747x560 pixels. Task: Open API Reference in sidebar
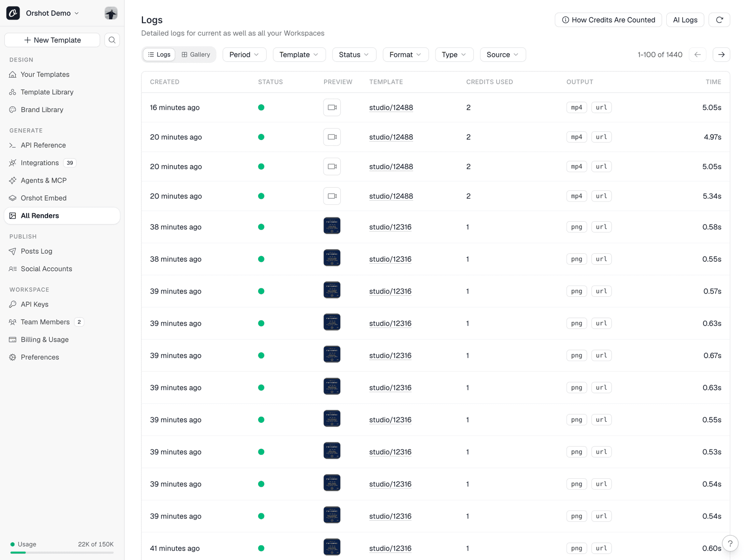pyautogui.click(x=62, y=145)
